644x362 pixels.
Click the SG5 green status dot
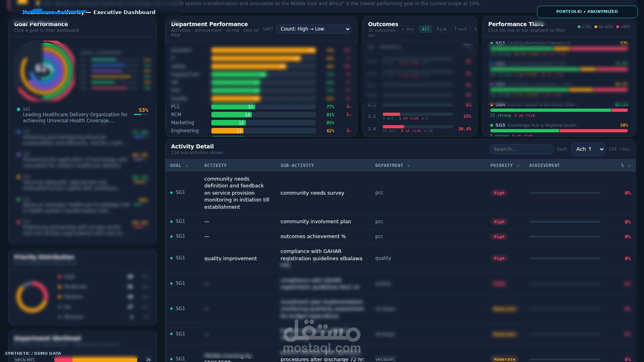pyautogui.click(x=492, y=125)
